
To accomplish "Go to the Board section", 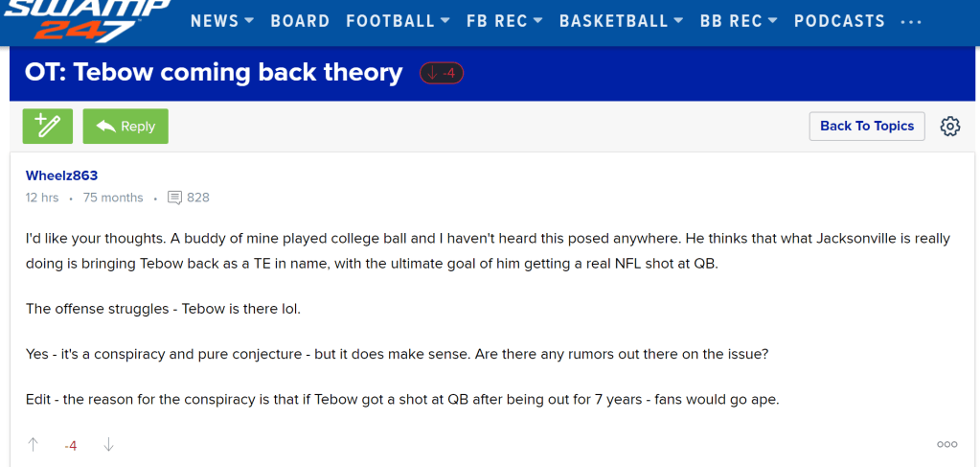I will (x=300, y=21).
